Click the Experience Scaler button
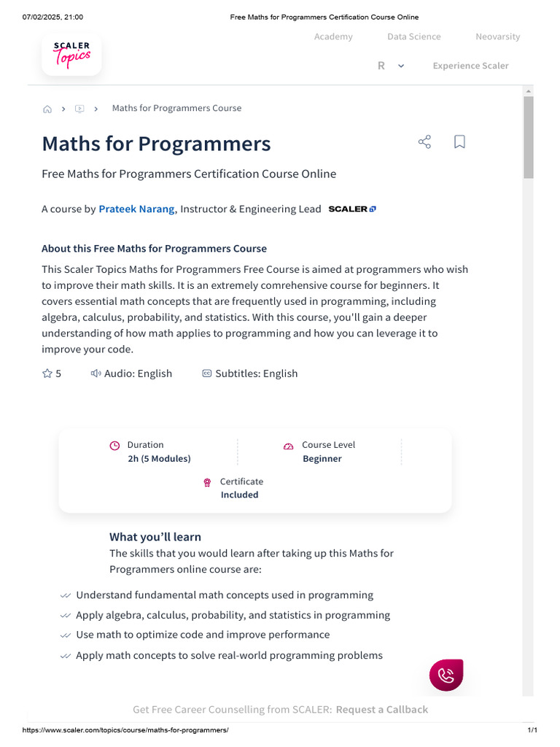This screenshot has width=560, height=747. click(470, 66)
